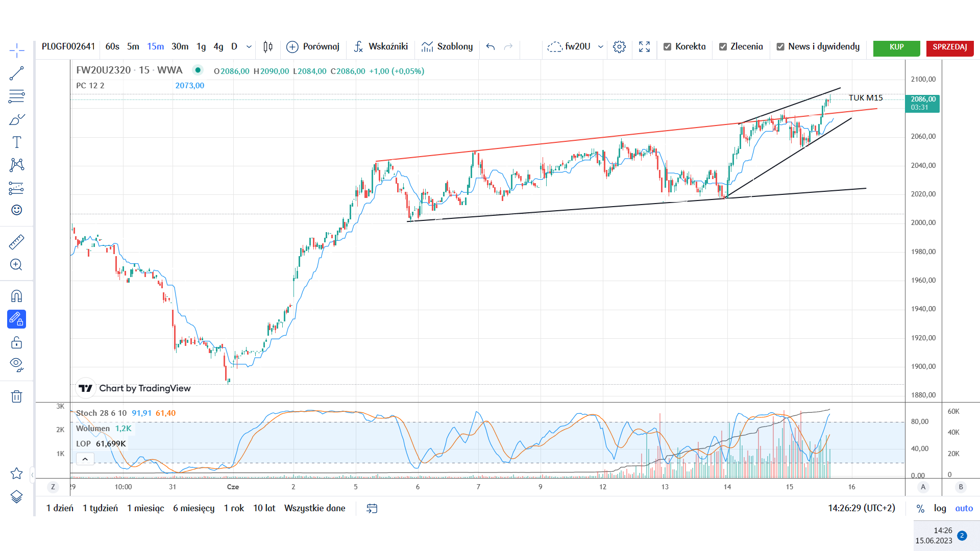Expand the timeframe interval dropdown arrow

point(249,47)
